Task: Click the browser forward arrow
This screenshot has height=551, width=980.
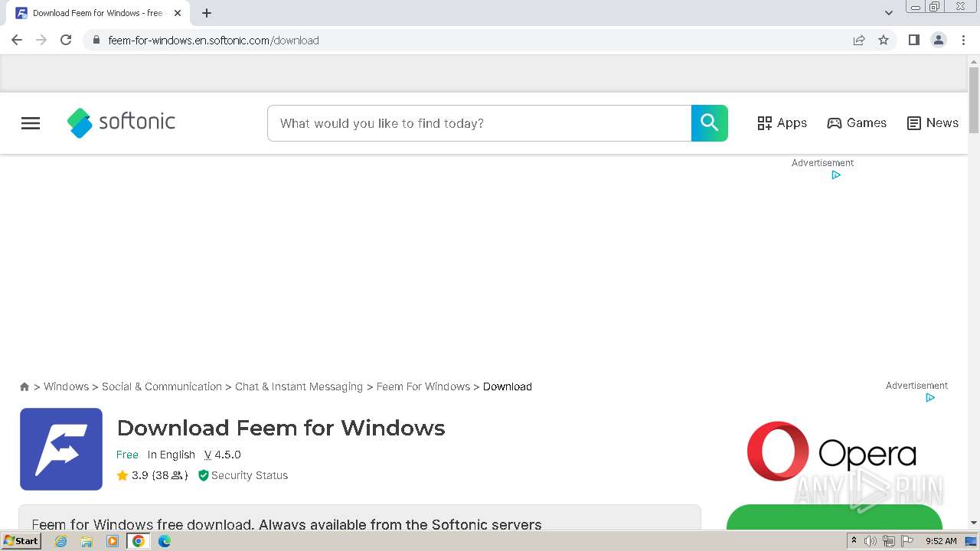Action: [x=41, y=40]
